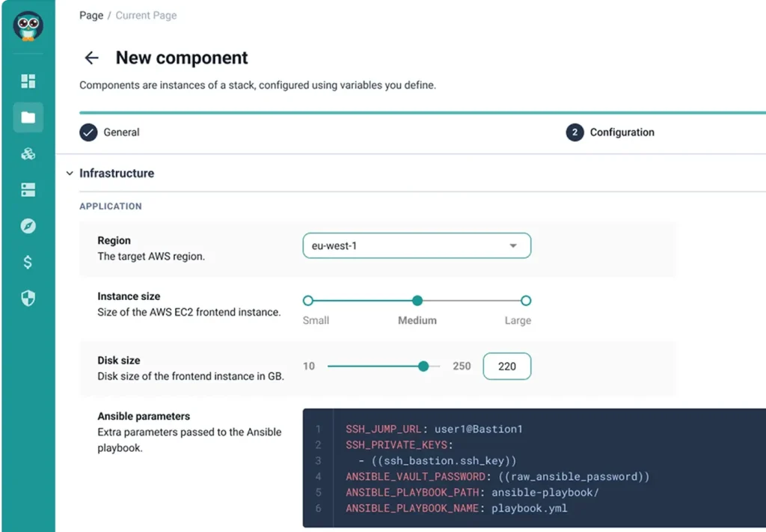Click the General step checkmark circle
The image size is (766, 532).
(88, 132)
